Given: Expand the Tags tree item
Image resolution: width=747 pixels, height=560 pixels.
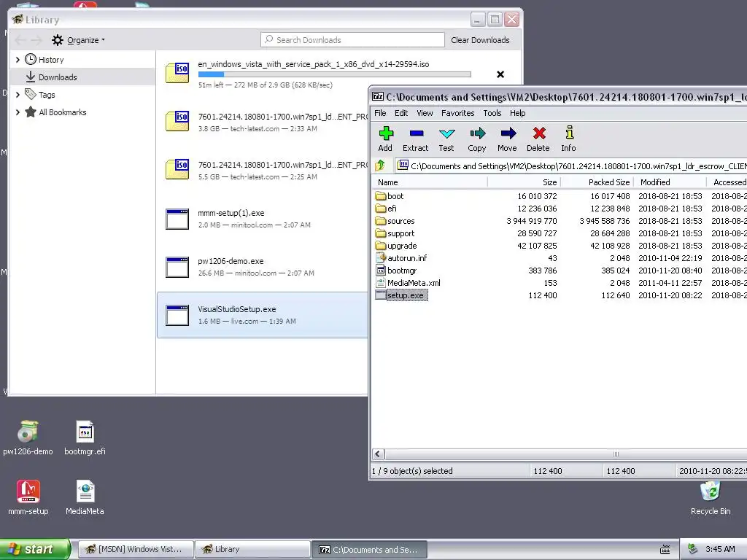Looking at the screenshot, I should tap(18, 95).
